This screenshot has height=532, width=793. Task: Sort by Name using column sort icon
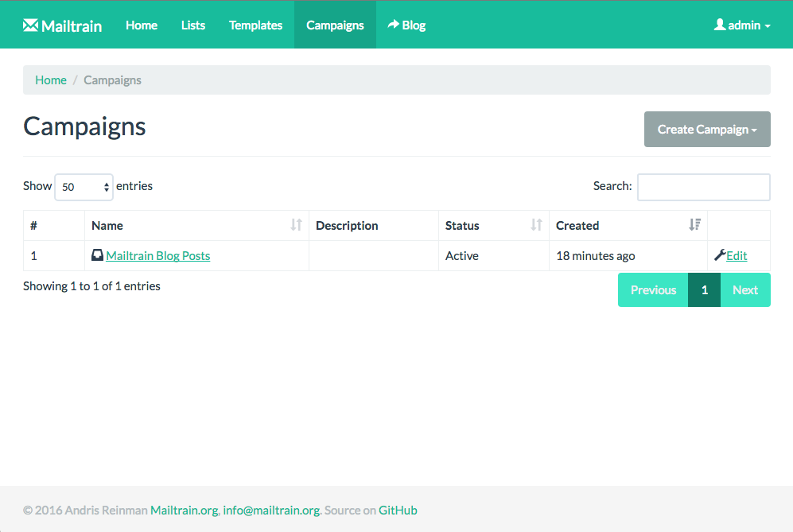click(296, 225)
